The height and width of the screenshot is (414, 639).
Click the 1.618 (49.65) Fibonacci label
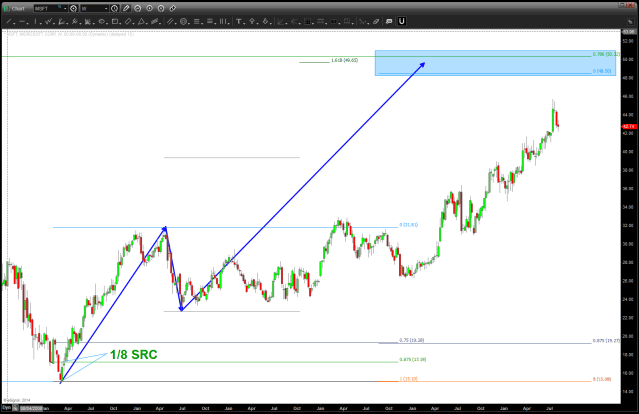click(344, 60)
